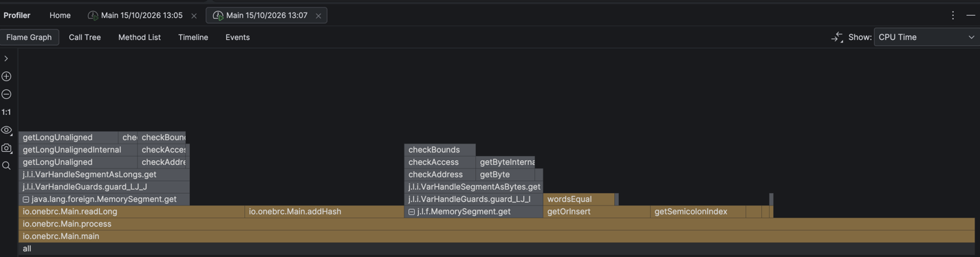The height and width of the screenshot is (257, 980).
Task: Collapse java.lang.foreign.MemorySegment.get frame
Action: [25, 199]
